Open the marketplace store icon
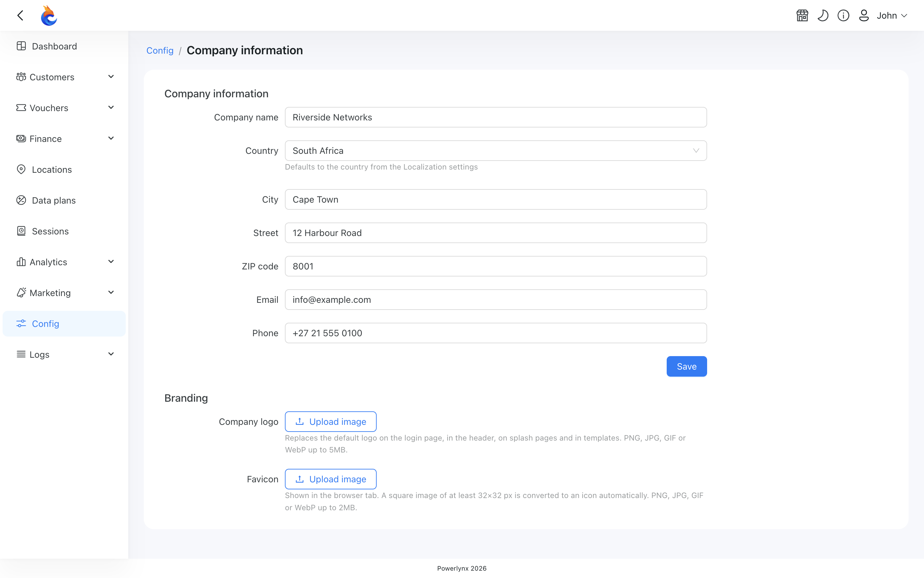This screenshot has width=924, height=578. coord(802,15)
